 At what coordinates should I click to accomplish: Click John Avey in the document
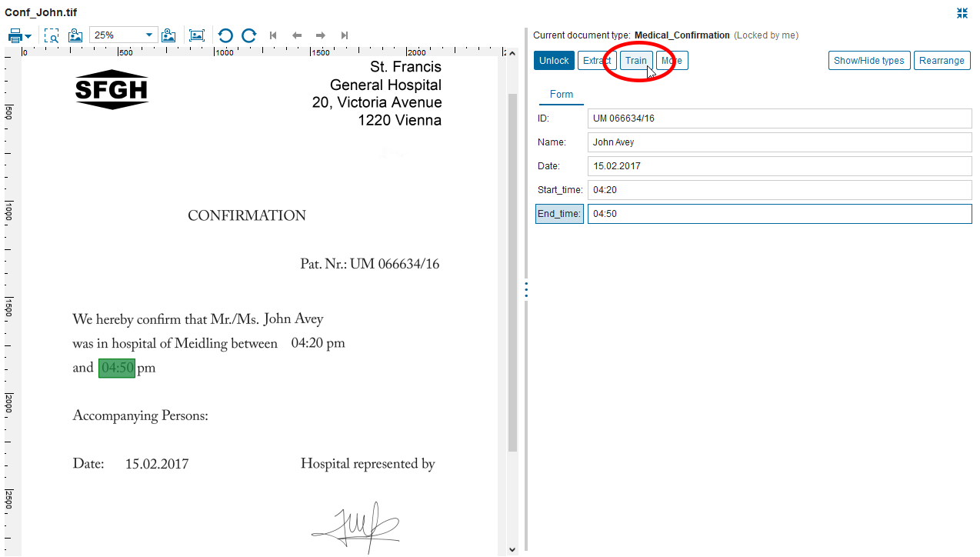(293, 319)
